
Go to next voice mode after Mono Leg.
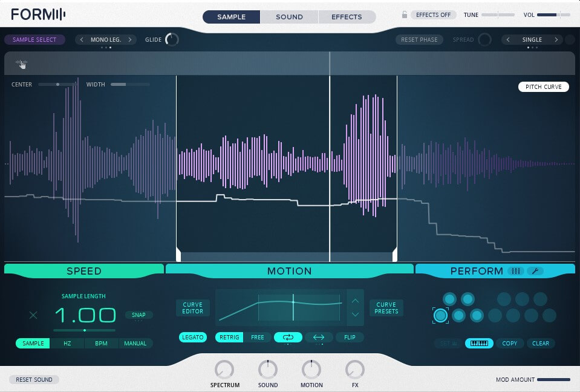[x=130, y=40]
